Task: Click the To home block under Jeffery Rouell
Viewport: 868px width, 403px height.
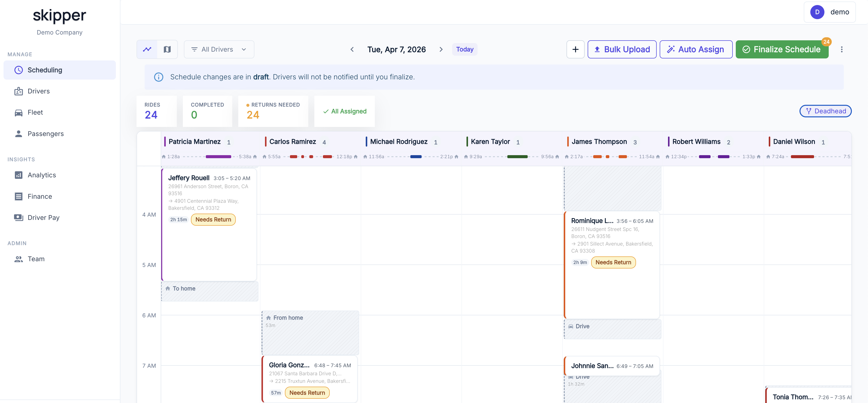Action: (x=210, y=291)
